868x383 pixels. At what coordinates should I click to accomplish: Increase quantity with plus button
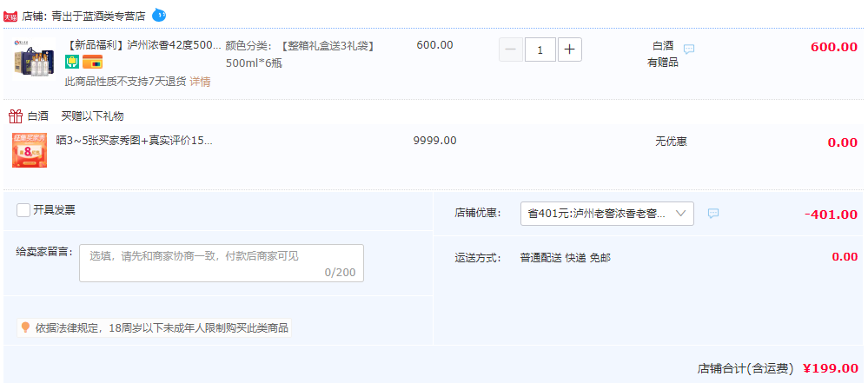pyautogui.click(x=570, y=50)
